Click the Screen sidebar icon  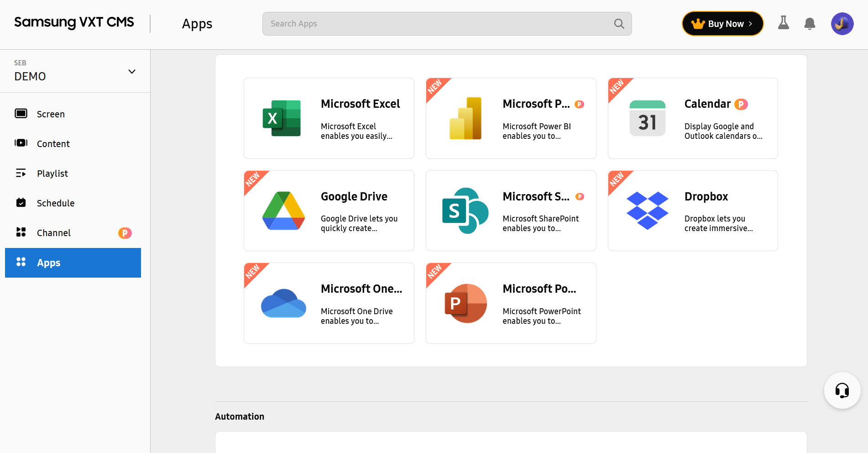tap(21, 113)
